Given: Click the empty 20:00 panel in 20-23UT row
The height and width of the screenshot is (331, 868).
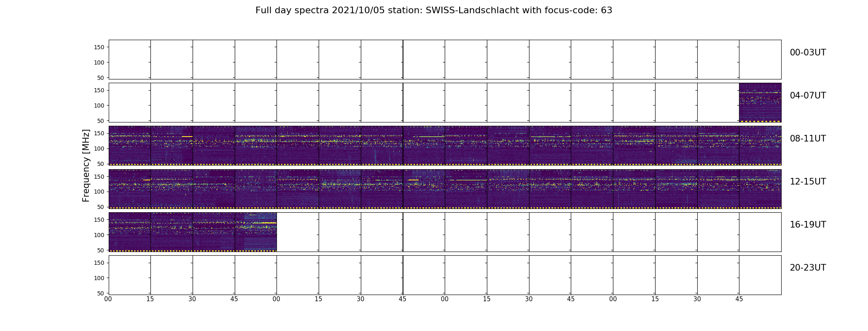Looking at the screenshot, I should 130,275.
